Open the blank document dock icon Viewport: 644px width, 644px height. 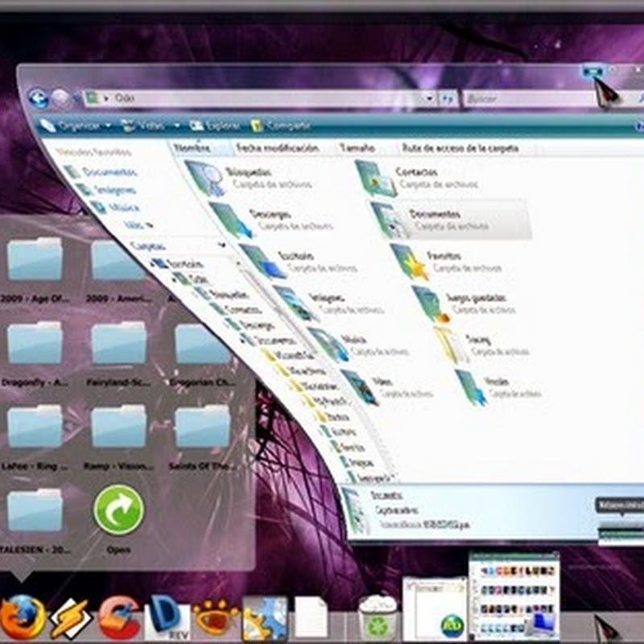coord(311,618)
